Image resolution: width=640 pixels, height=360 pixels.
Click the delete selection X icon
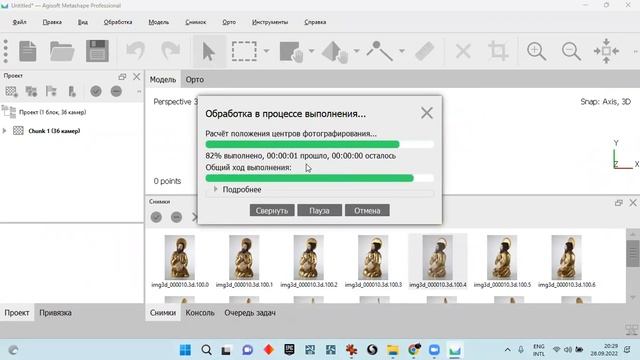pos(463,51)
